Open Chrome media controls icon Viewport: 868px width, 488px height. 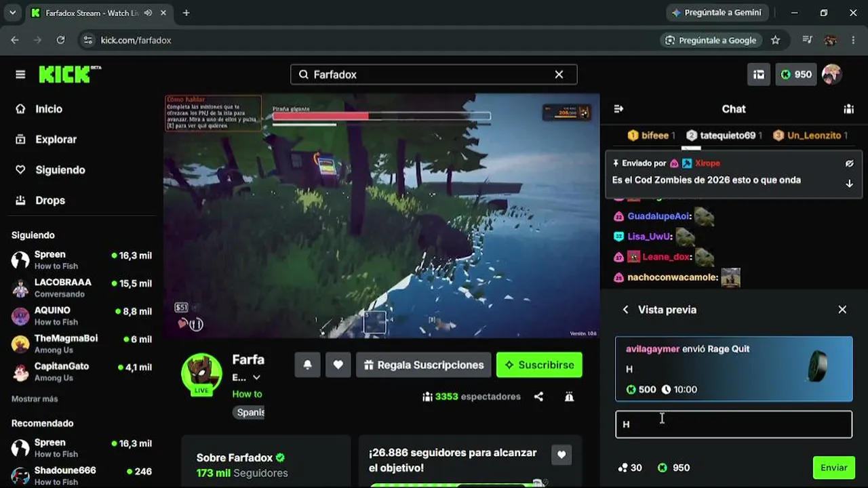tap(807, 40)
